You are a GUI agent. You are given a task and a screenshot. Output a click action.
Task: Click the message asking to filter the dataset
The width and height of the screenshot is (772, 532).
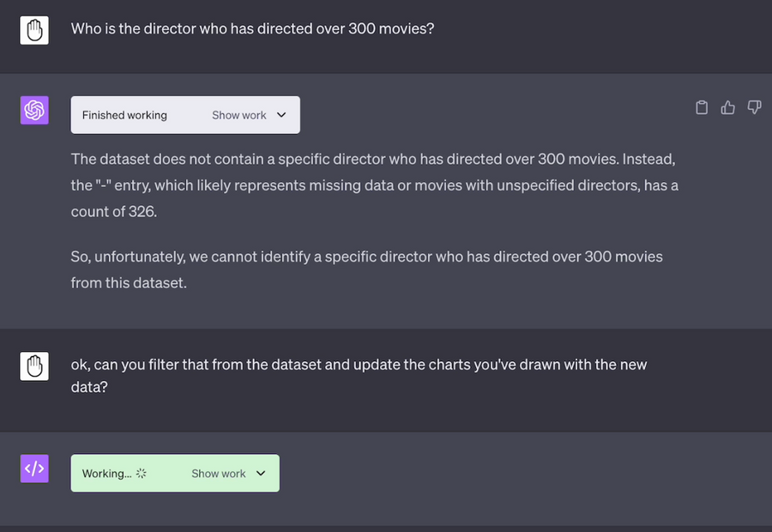point(359,375)
